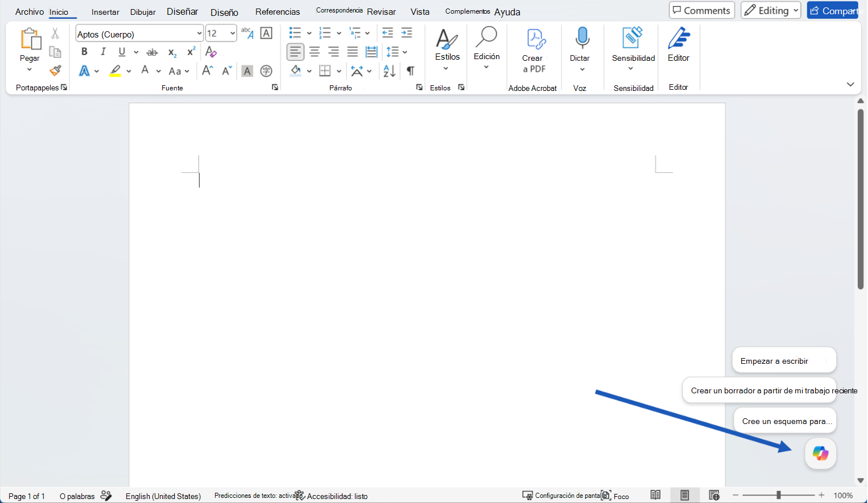This screenshot has height=503, width=868.
Task: Choose the Empezar a escribir suggestion
Action: [x=784, y=361]
